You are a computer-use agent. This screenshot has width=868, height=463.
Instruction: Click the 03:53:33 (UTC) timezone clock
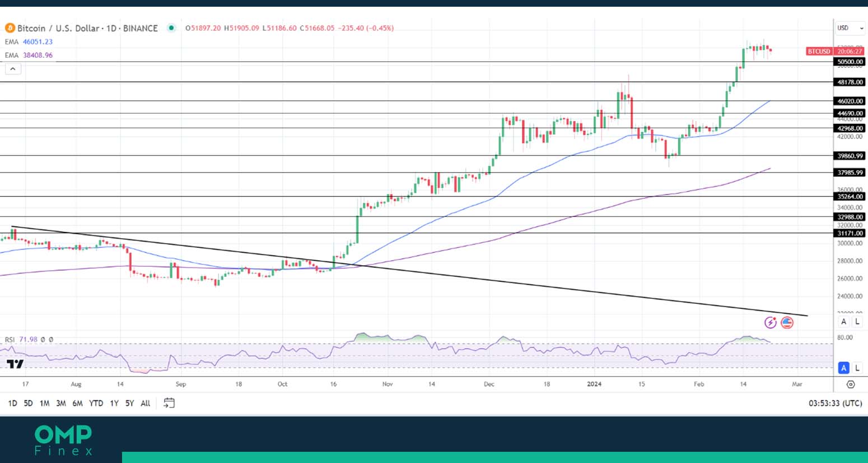(835, 403)
